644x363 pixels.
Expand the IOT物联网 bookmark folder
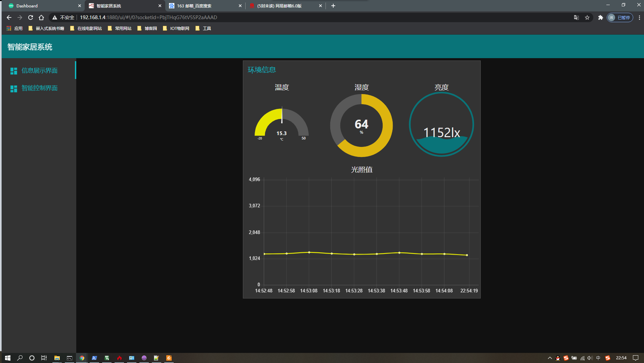(x=176, y=29)
